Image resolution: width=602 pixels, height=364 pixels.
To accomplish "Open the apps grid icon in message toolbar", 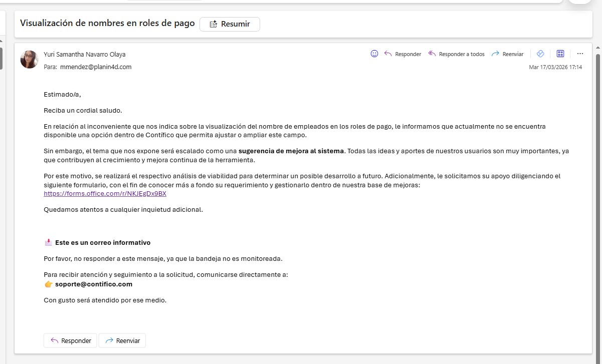I will [x=560, y=54].
